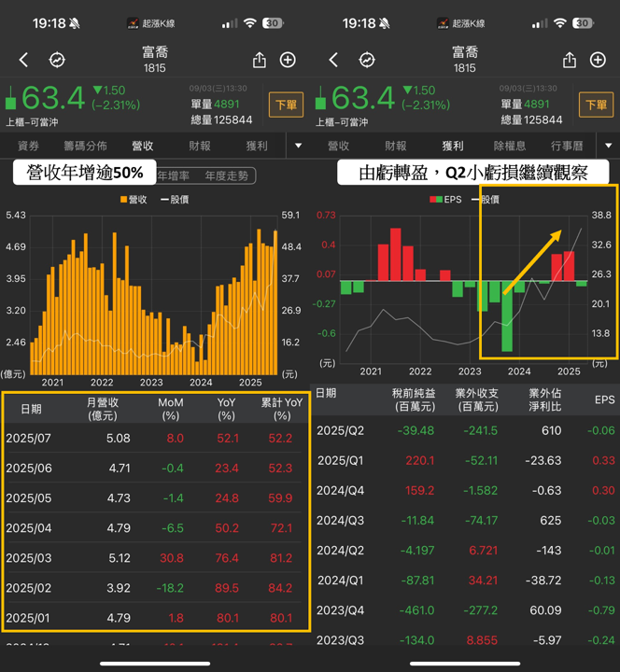Click 月營收 column header

(x=103, y=409)
